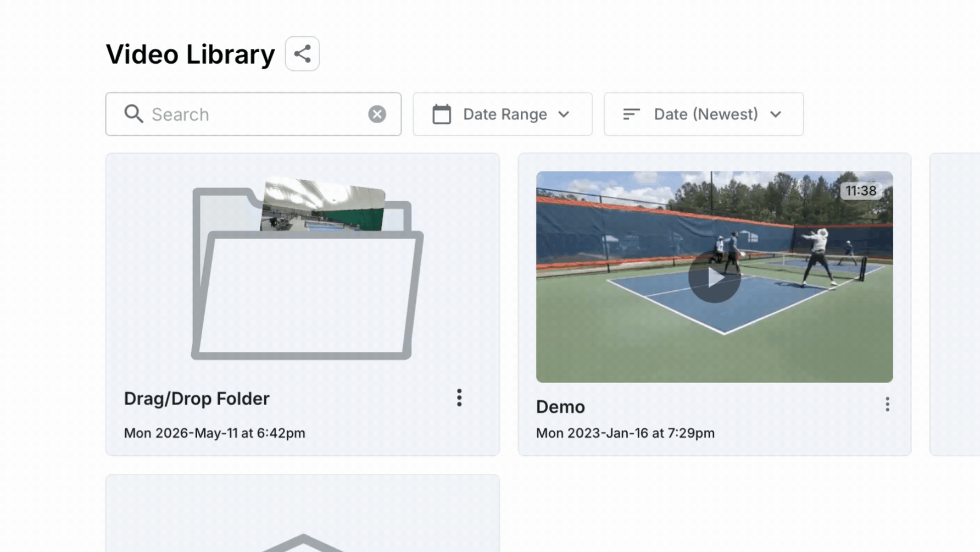Open the Drag/Drop Folder icon
Screen dimensions: 980x552
[307, 269]
